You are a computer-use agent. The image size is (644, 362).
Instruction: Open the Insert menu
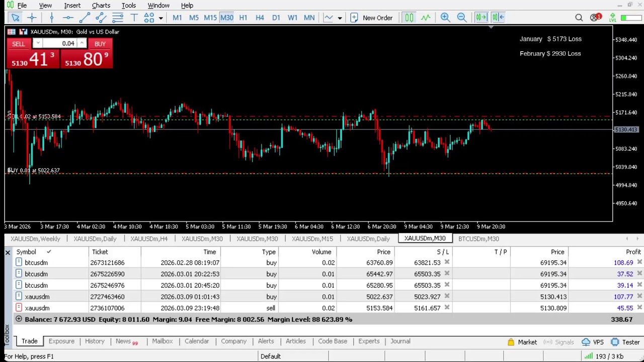[x=72, y=6]
